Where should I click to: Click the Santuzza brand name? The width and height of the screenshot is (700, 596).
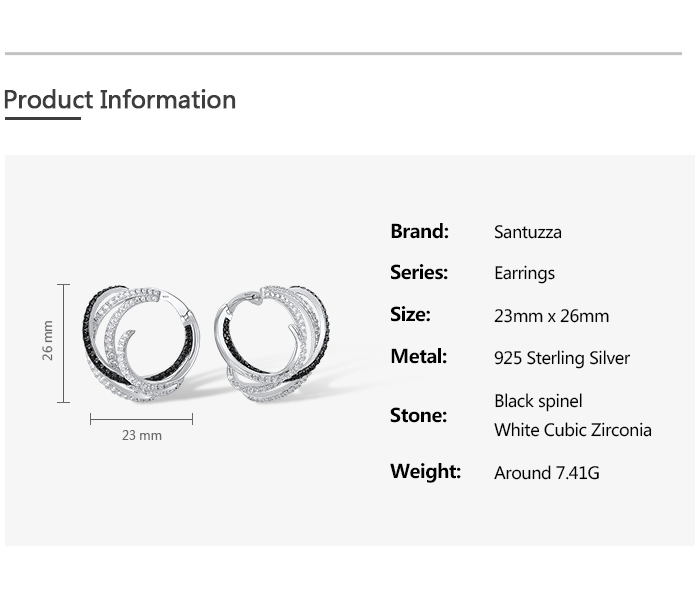pyautogui.click(x=528, y=232)
